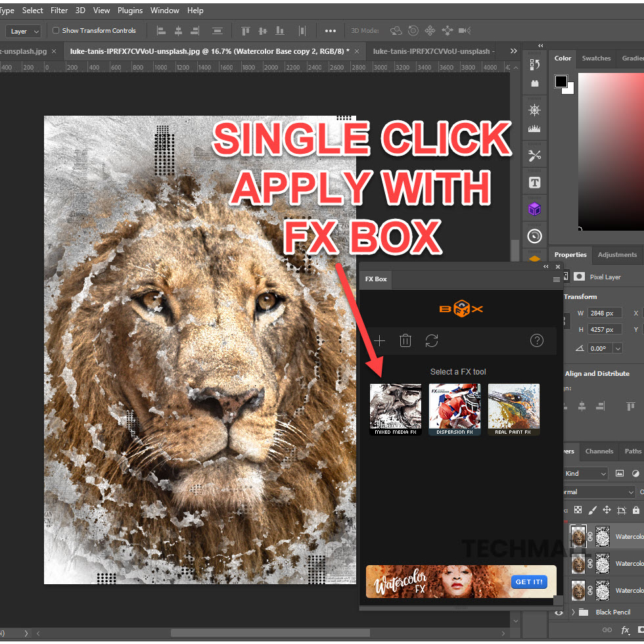Click the ship wheel icon in dock
This screenshot has width=644, height=644.
pos(534,110)
